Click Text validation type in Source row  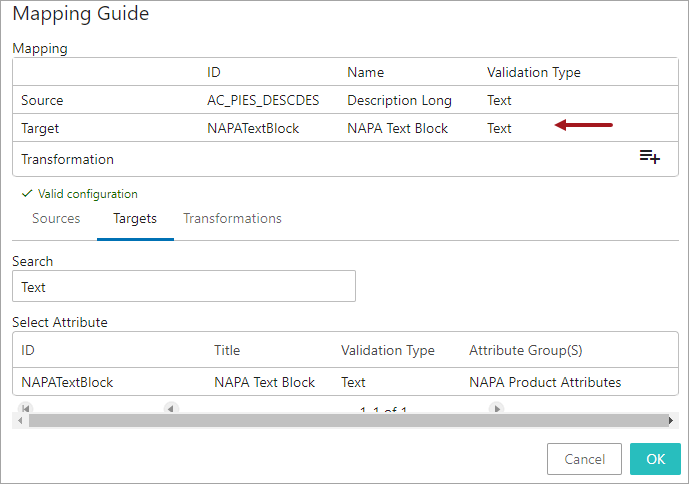click(x=499, y=100)
